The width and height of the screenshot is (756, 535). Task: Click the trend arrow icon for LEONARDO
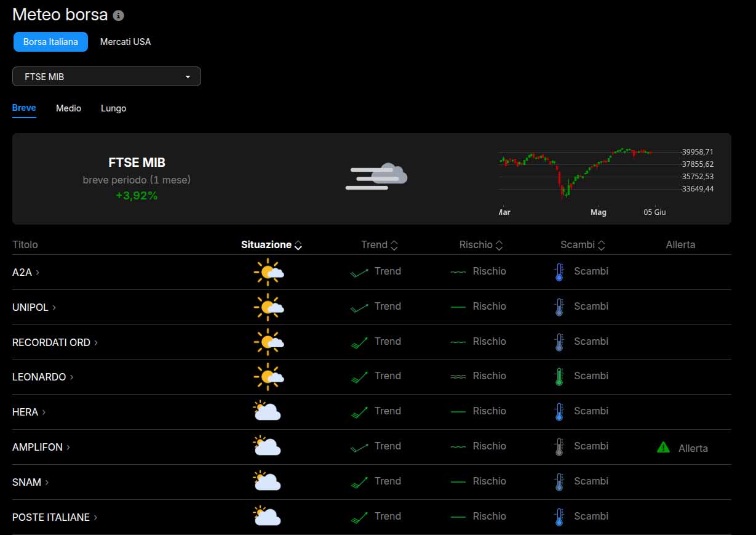(359, 377)
